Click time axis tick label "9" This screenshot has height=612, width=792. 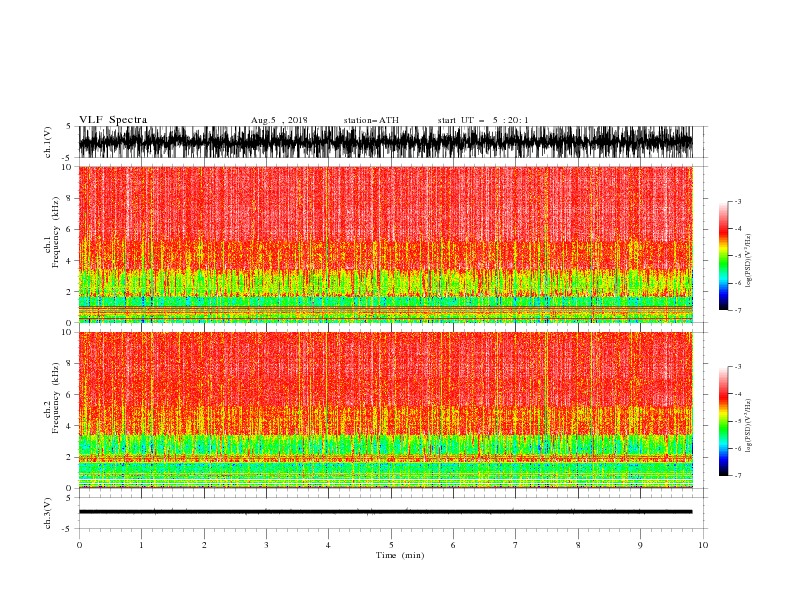point(640,545)
